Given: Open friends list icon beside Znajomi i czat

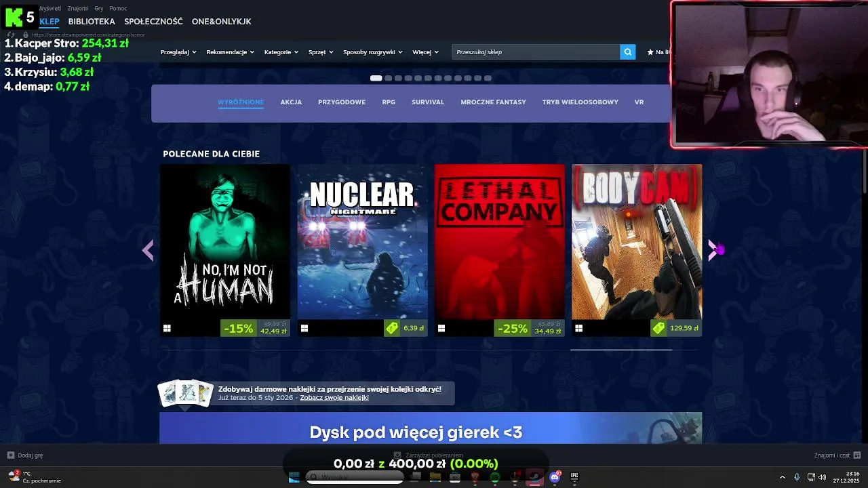Looking at the screenshot, I should click(857, 455).
